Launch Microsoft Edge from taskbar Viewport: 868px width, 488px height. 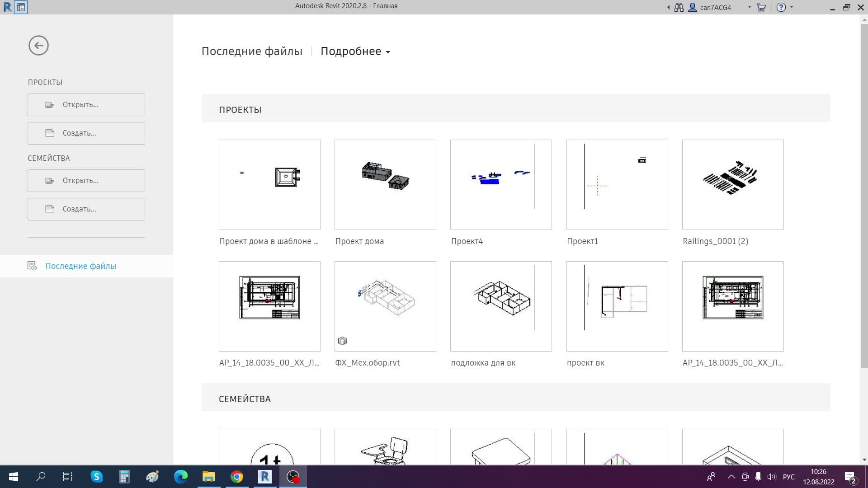(181, 477)
